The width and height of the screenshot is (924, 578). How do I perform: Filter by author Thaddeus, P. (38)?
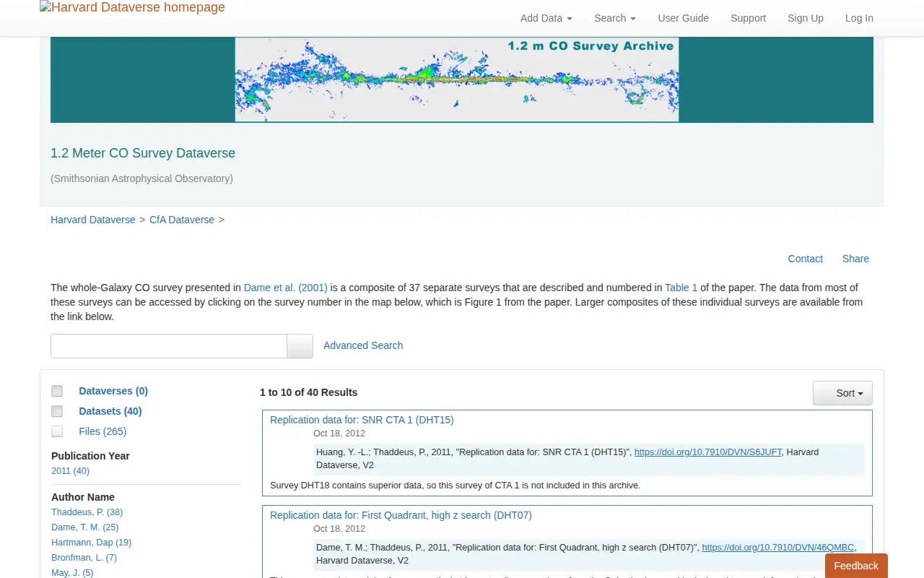tap(87, 512)
